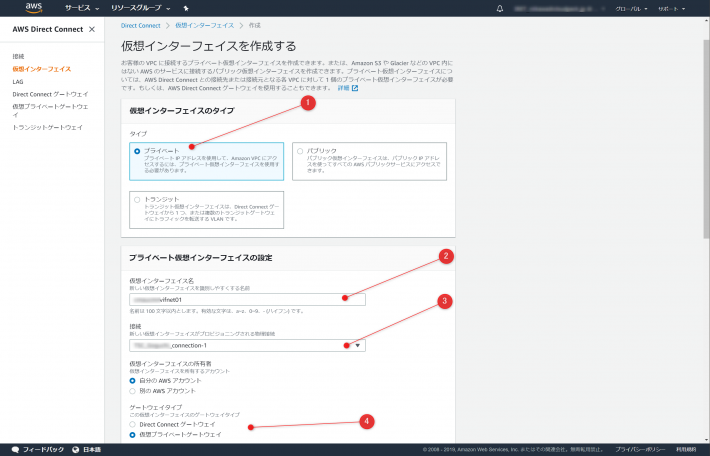Go to 仮想プライベートゲートウェイ in sidebar

pyautogui.click(x=50, y=111)
